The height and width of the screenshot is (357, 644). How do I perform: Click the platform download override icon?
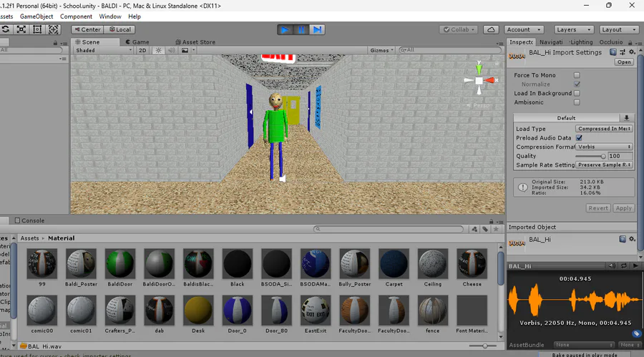pos(627,118)
